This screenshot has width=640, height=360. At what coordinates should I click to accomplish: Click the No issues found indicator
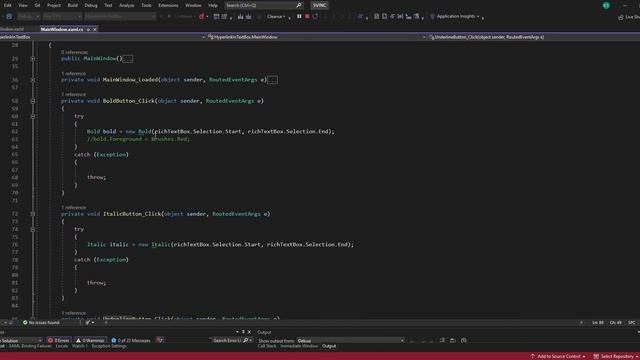point(41,322)
